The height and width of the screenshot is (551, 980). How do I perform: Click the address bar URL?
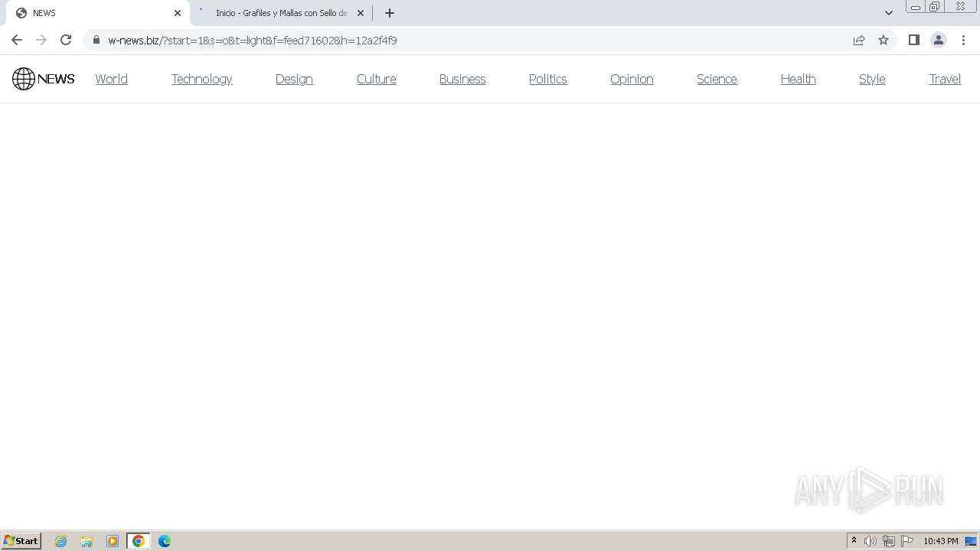click(253, 40)
